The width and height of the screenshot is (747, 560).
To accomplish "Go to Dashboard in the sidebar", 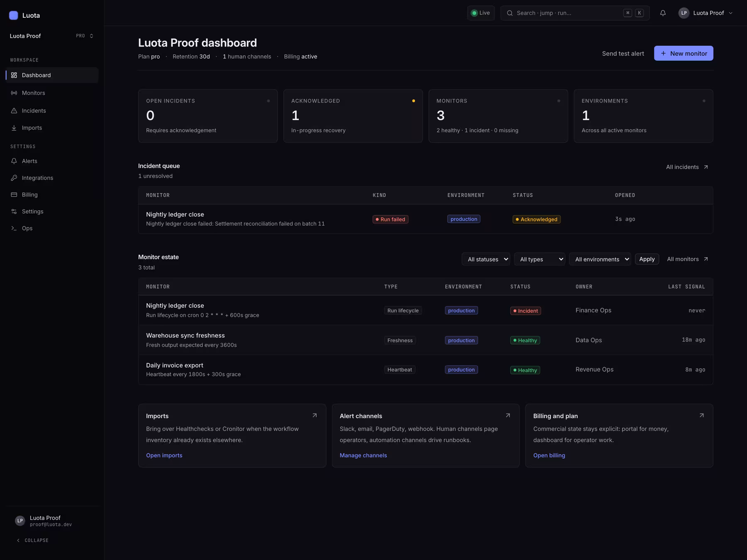I will pyautogui.click(x=52, y=75).
